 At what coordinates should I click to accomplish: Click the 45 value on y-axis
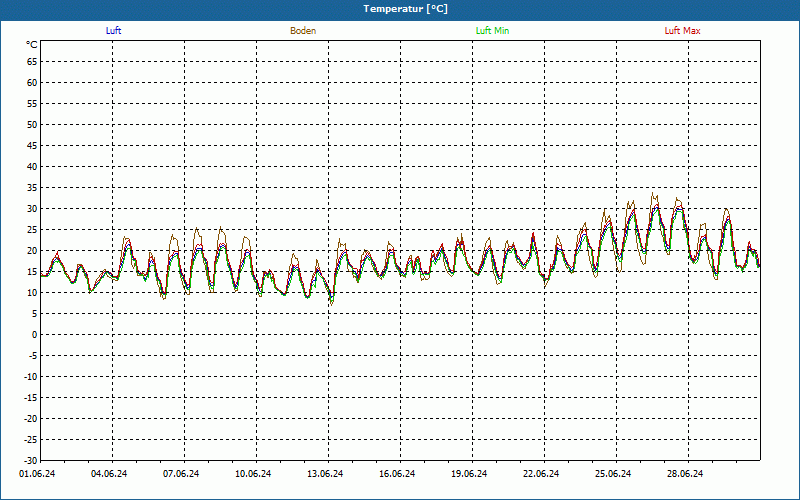pyautogui.click(x=32, y=146)
